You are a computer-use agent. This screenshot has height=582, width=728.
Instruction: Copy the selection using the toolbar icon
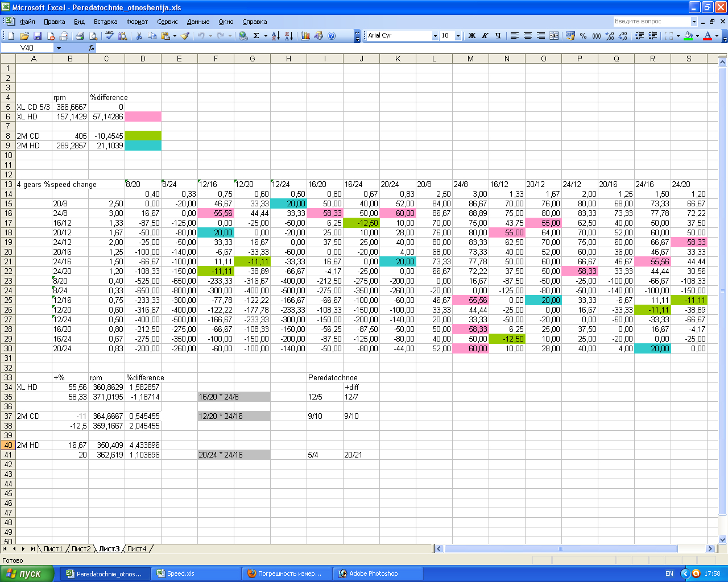152,36
